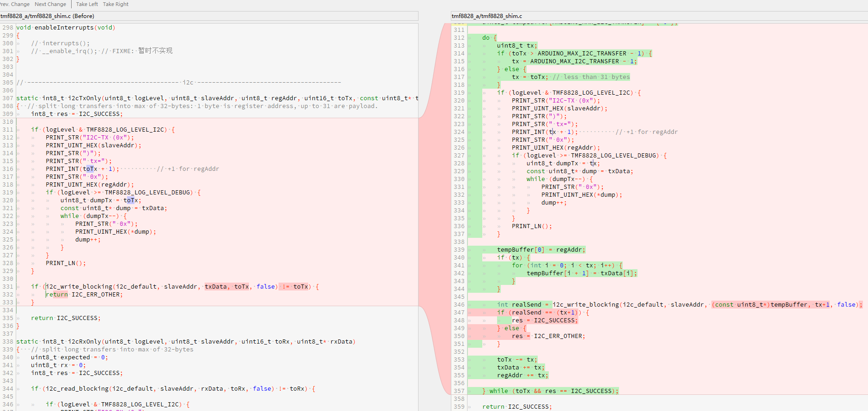The image size is (868, 411).
Task: Click the pink change connector between panes
Action: click(434, 208)
